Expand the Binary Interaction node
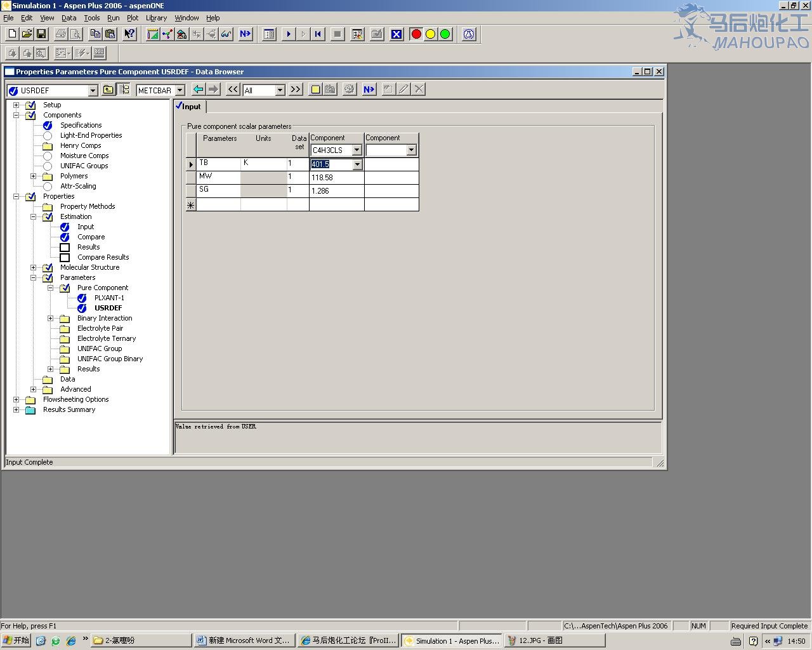Viewport: 812px width, 650px height. pyautogui.click(x=51, y=318)
